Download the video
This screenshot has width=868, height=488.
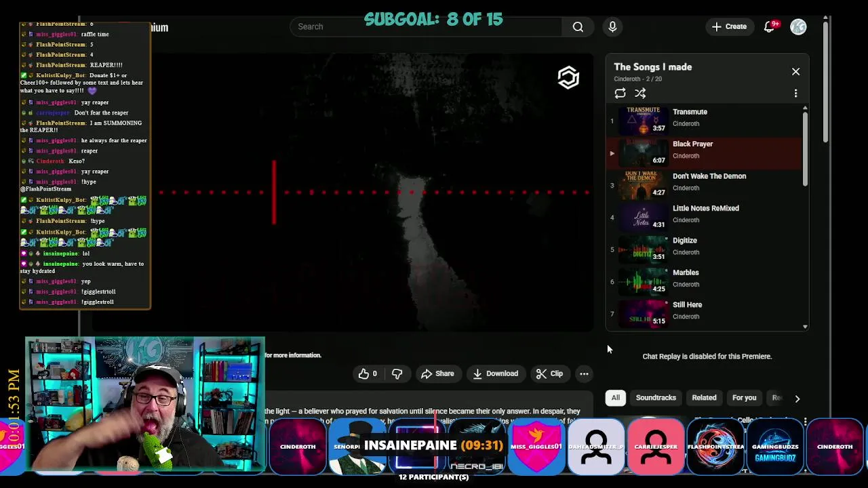tap(496, 373)
